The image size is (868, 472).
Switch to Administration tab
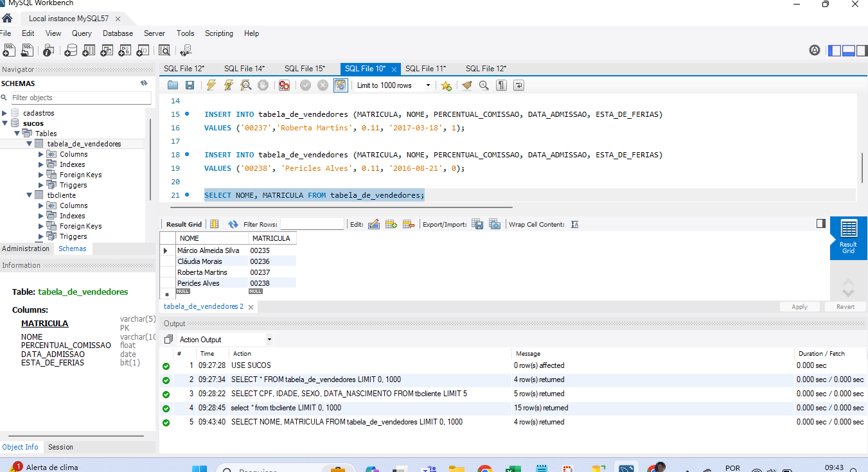pyautogui.click(x=26, y=249)
